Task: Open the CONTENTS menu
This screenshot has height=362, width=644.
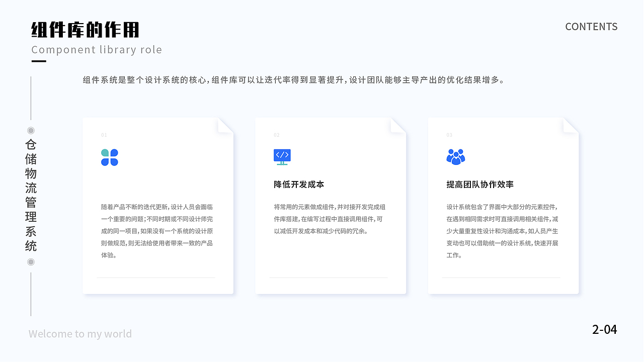Action: pyautogui.click(x=591, y=27)
